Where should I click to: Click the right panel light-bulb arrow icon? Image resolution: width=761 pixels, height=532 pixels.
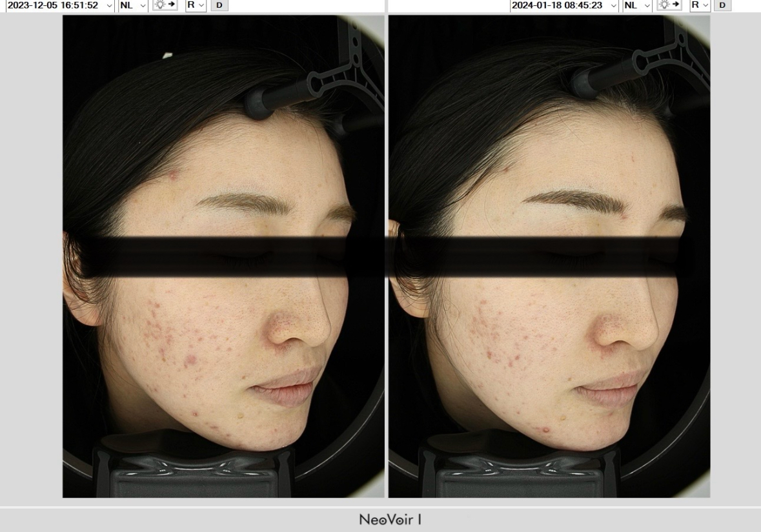(x=669, y=5)
